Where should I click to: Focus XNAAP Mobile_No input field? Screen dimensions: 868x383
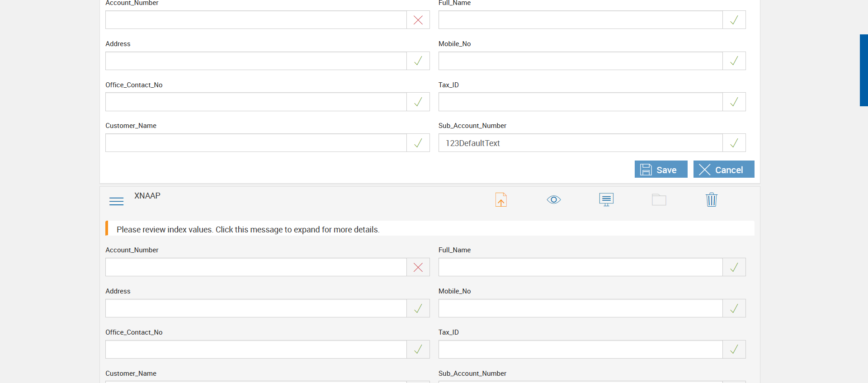[x=580, y=308]
